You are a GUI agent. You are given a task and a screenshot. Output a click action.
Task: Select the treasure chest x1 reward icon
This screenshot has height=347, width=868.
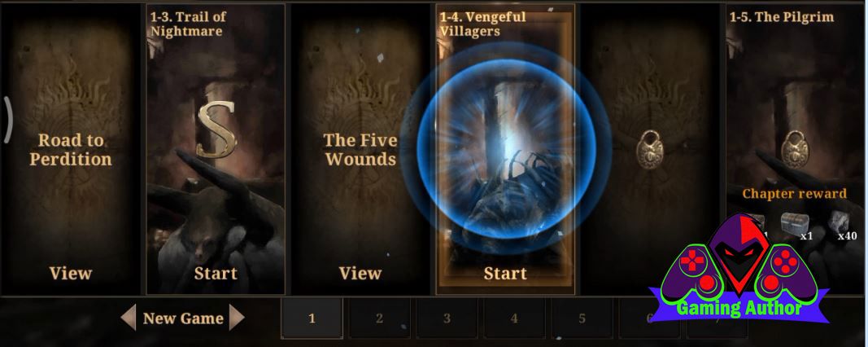point(792,225)
